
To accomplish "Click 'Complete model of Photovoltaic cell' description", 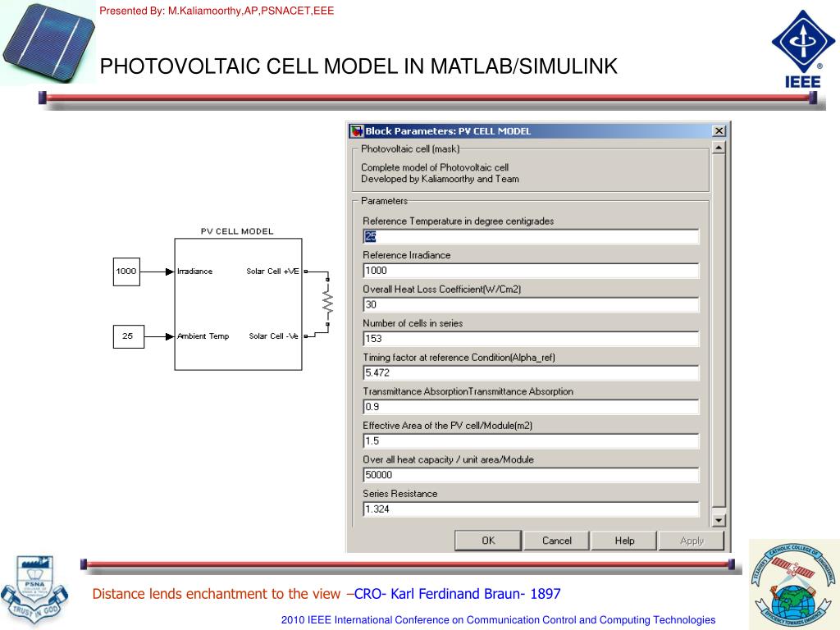I will coord(435,167).
